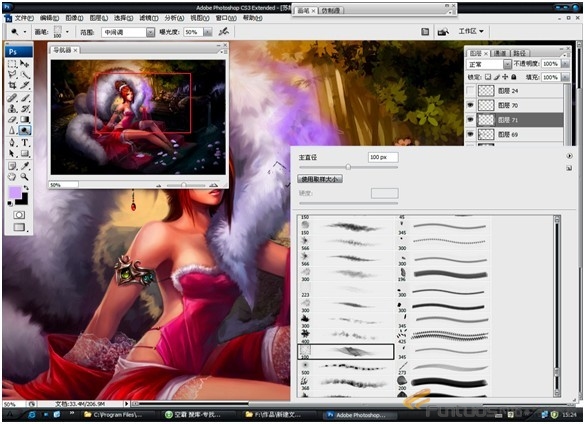This screenshot has width=585, height=424.
Task: Open the tool preset picker dropdown
Action: coord(25,32)
